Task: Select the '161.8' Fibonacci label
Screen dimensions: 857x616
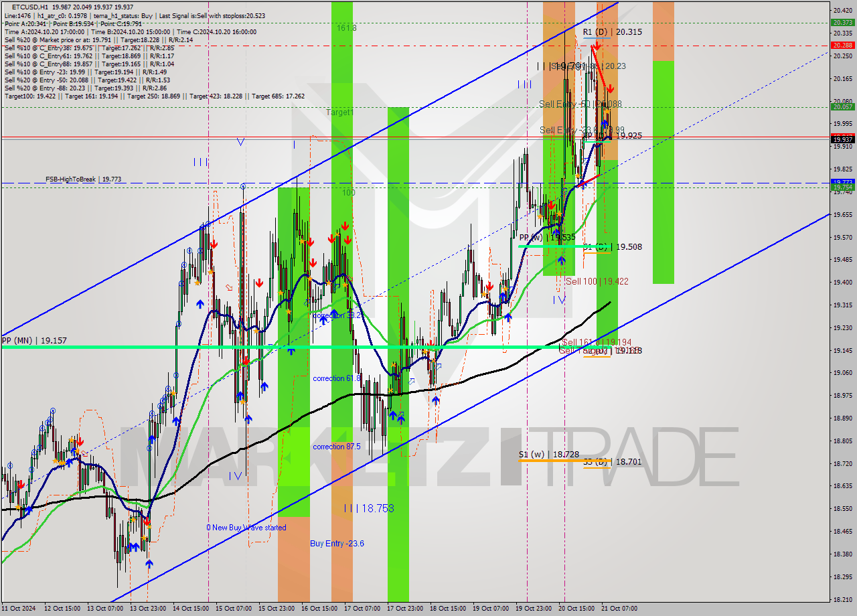Action: [x=347, y=28]
